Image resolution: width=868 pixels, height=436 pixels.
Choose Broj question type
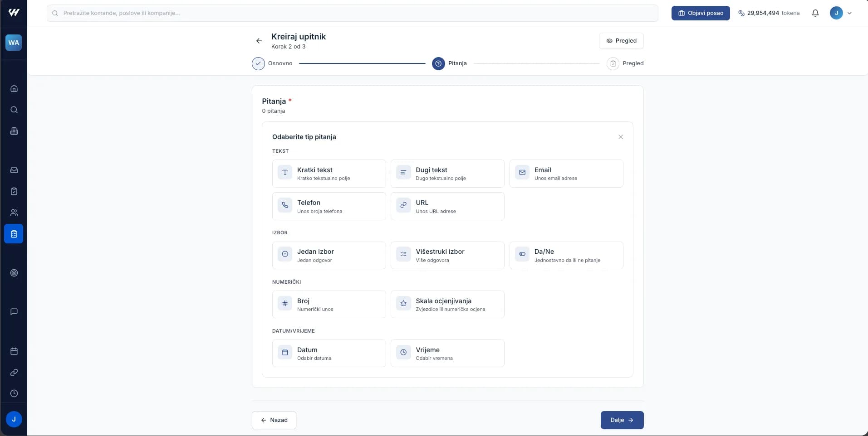coord(329,304)
